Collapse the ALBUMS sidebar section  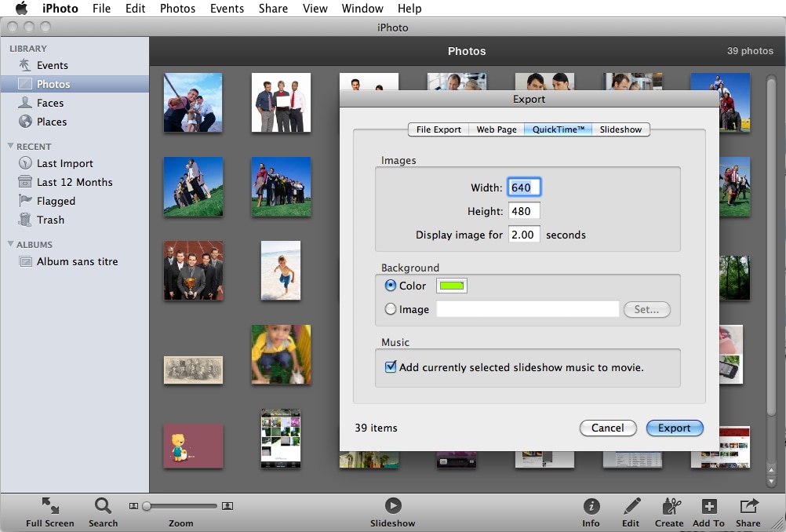pyautogui.click(x=10, y=244)
